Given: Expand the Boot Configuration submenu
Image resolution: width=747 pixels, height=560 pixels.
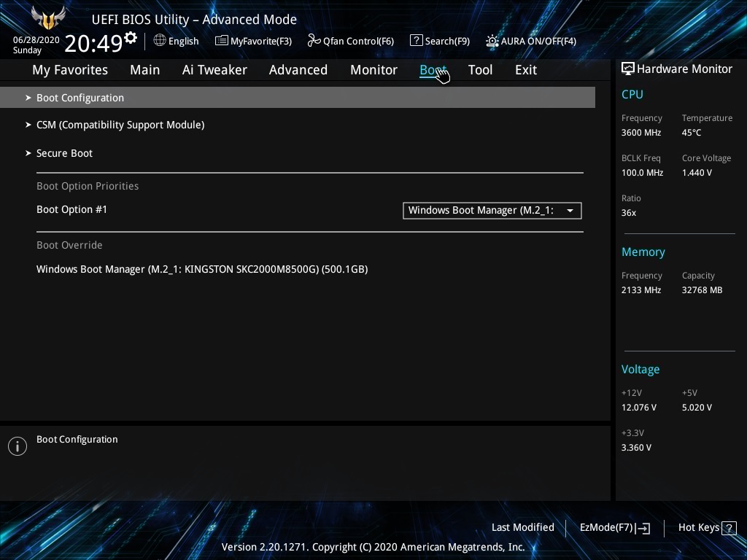Looking at the screenshot, I should click(80, 98).
